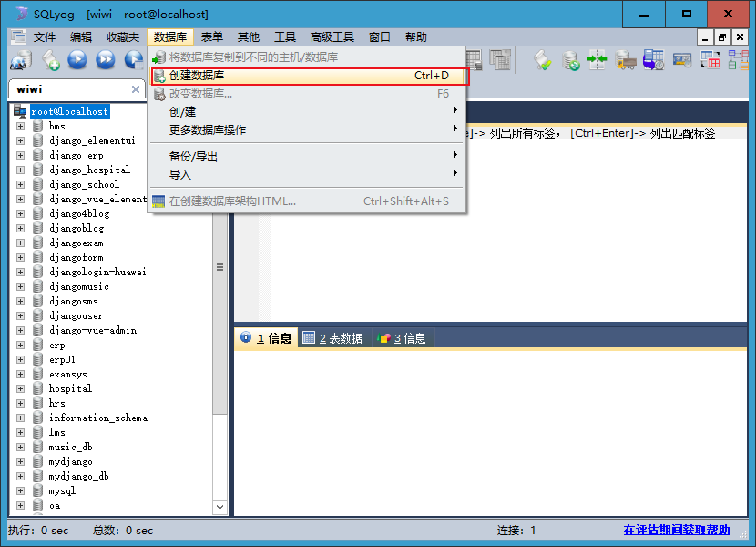Click the root@localhost server icon
Image resolution: width=756 pixels, height=547 pixels.
pyautogui.click(x=20, y=111)
